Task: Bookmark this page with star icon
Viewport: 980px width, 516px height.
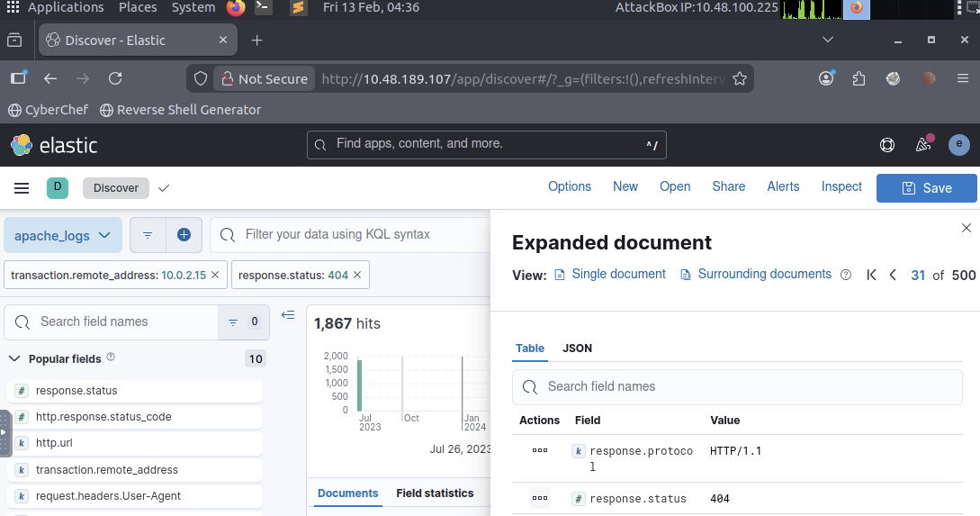Action: coord(740,79)
